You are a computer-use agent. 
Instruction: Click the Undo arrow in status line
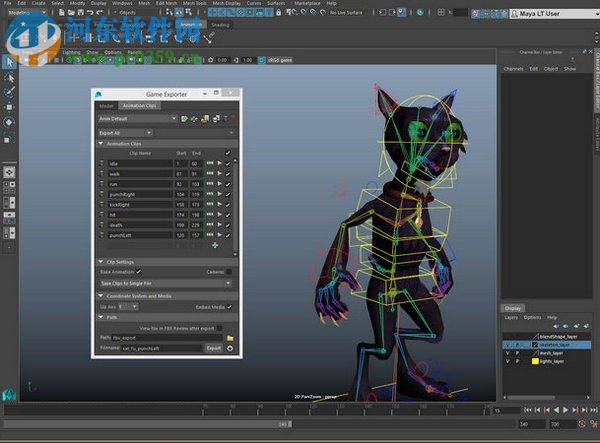point(90,13)
